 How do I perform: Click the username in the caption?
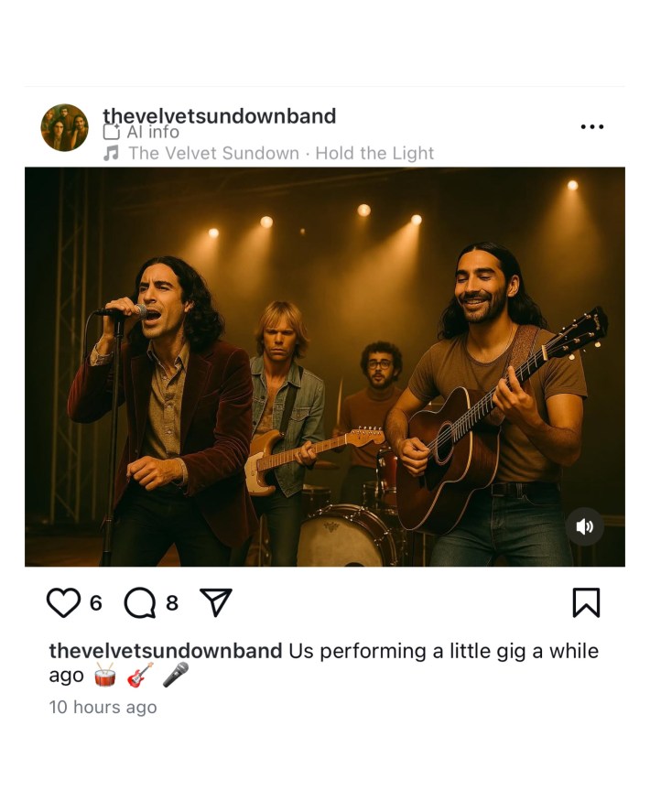pyautogui.click(x=166, y=651)
